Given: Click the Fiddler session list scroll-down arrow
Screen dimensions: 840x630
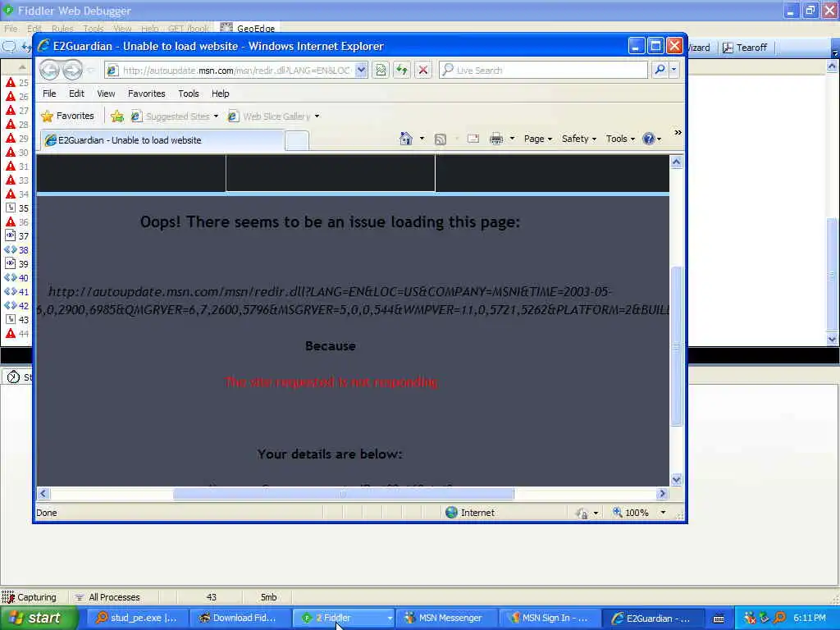Looking at the screenshot, I should pos(832,338).
